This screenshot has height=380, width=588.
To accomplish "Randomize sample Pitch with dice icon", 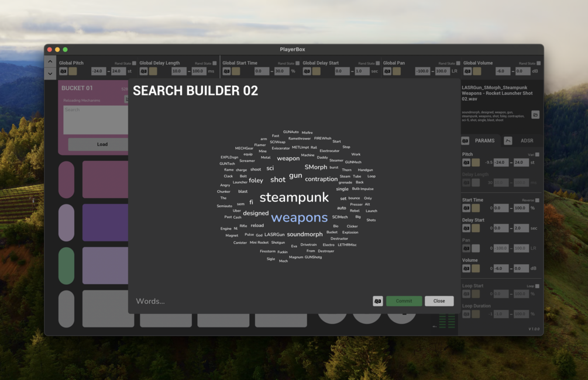I will (x=466, y=163).
